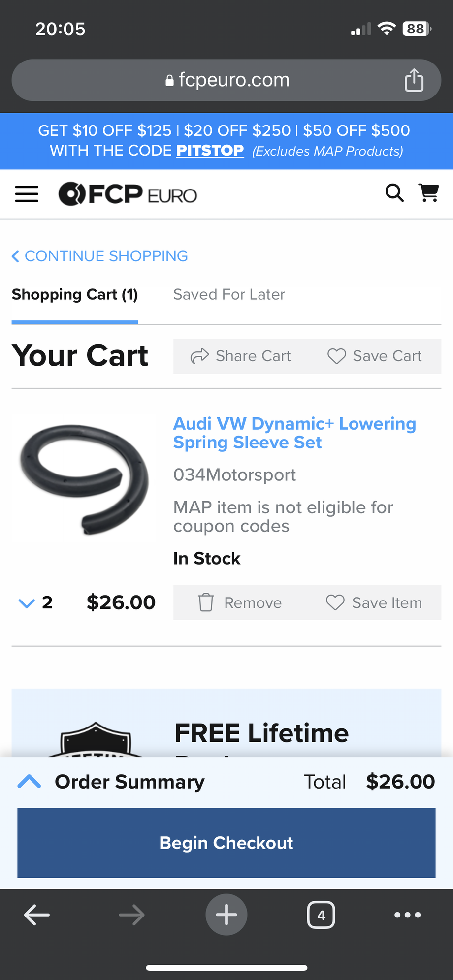Tap the browser share icon

coord(414,80)
